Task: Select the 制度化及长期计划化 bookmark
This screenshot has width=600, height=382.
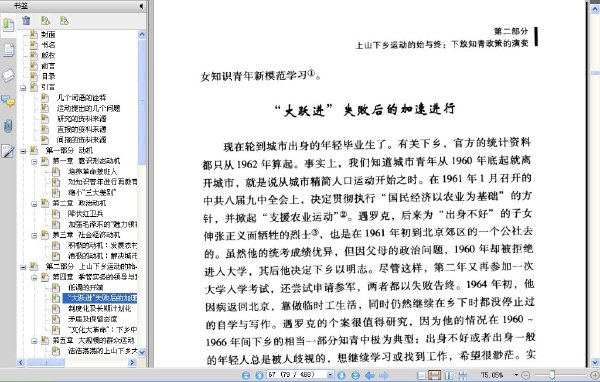Action: [99, 308]
